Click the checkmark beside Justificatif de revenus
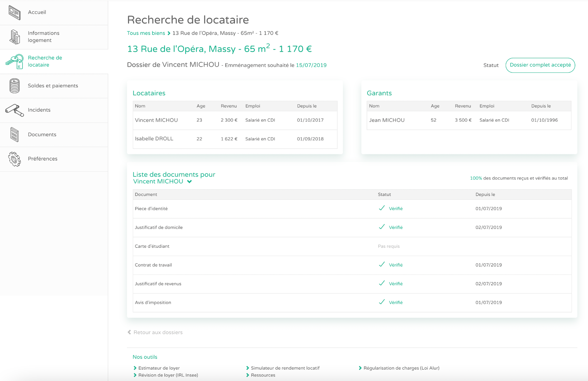The image size is (588, 381). 382,283
